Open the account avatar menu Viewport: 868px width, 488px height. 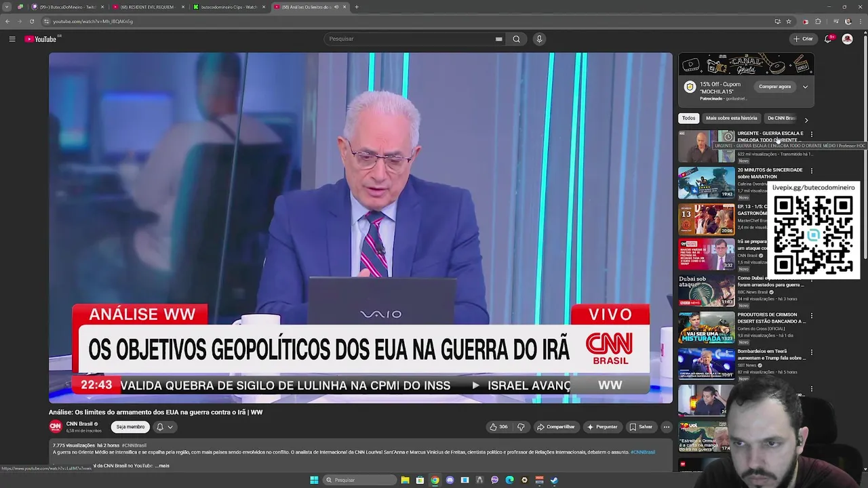pos(847,39)
